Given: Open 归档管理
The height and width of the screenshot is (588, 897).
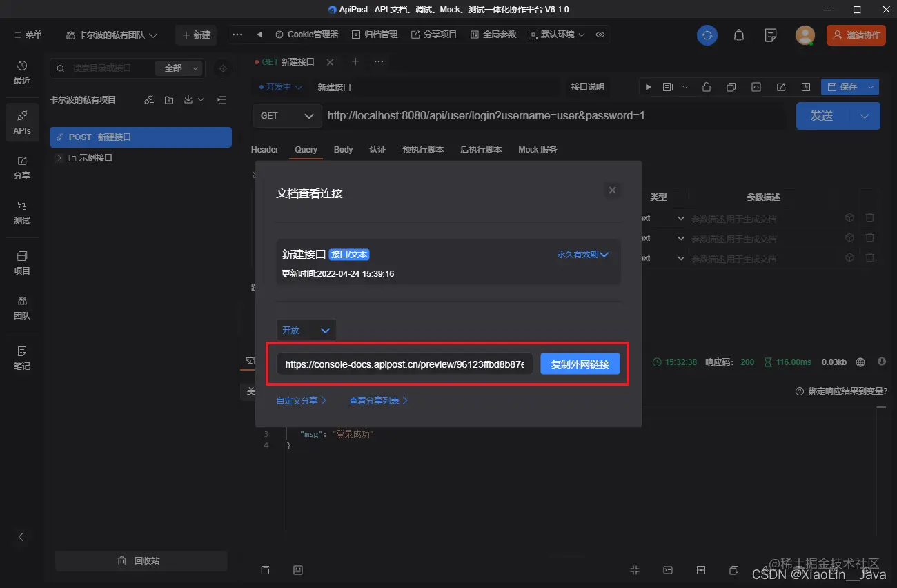Looking at the screenshot, I should [x=375, y=35].
